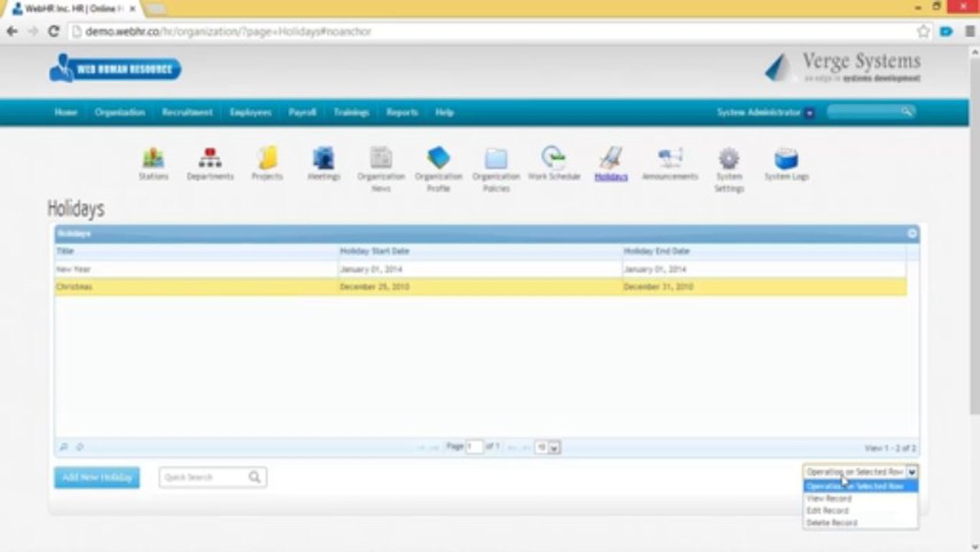Reload the page in the browser

click(x=54, y=31)
